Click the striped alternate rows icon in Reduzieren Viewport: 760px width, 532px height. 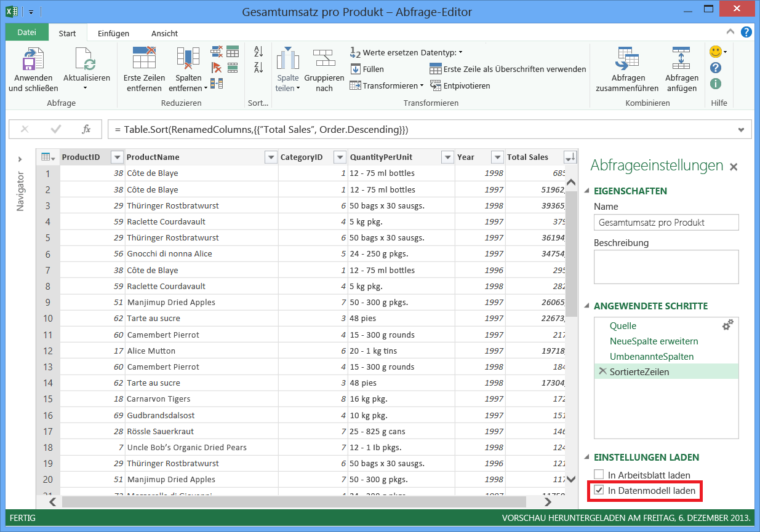click(x=233, y=67)
